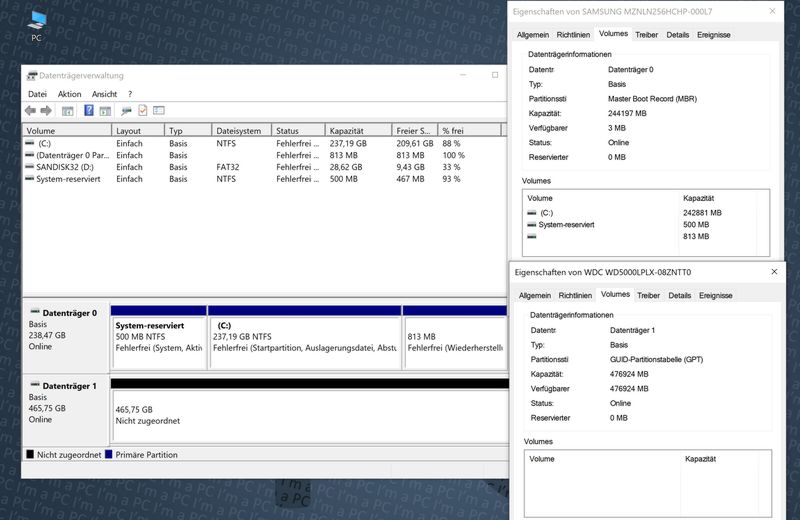Select the drive icon of SANDISK32 (D:) row
This screenshot has width=800, height=520.
click(x=30, y=167)
